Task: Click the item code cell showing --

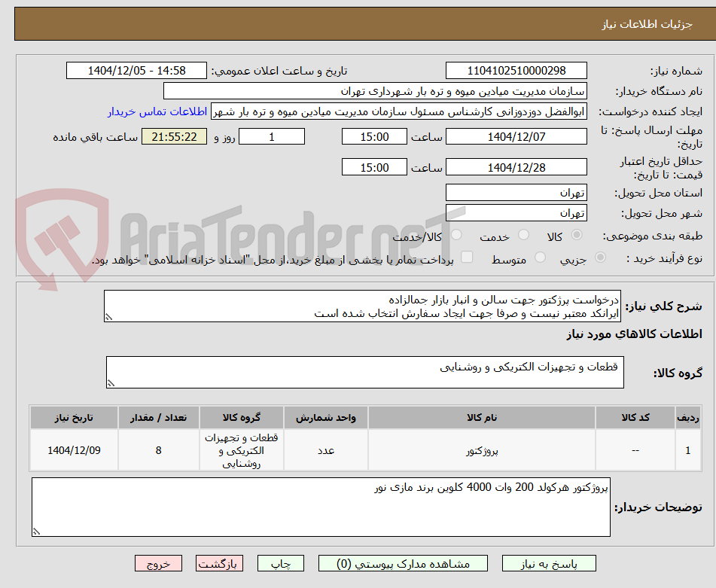Action: [635, 450]
